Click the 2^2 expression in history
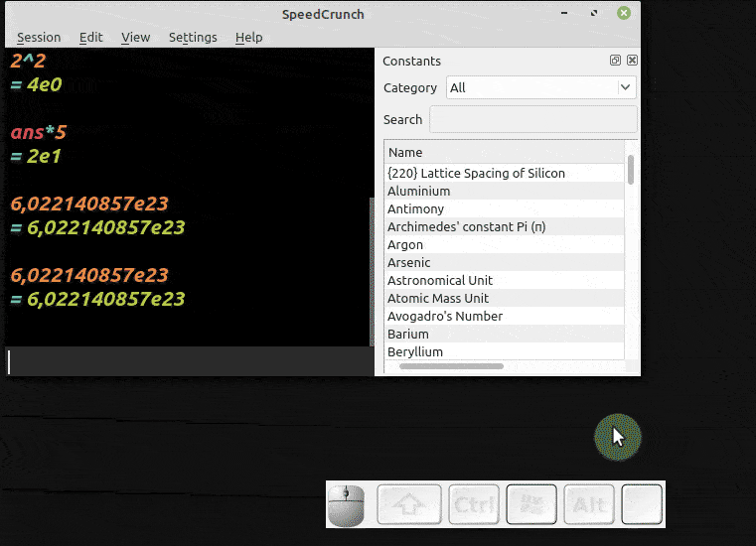 (28, 61)
